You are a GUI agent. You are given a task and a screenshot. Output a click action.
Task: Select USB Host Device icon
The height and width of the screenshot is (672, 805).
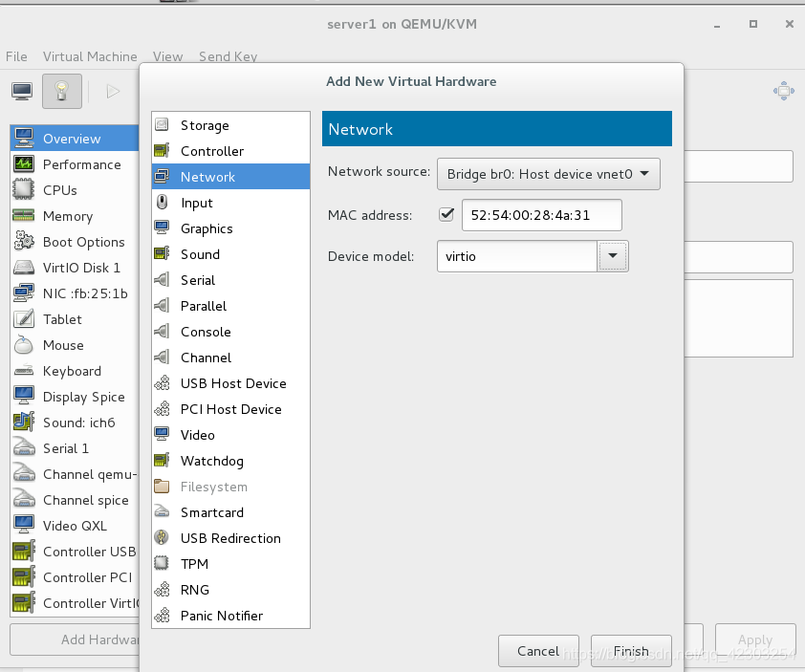tap(163, 383)
